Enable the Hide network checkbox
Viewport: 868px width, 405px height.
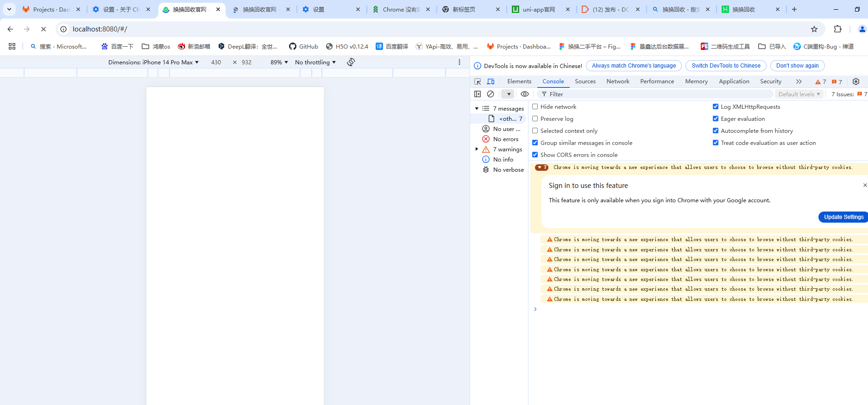click(x=535, y=106)
